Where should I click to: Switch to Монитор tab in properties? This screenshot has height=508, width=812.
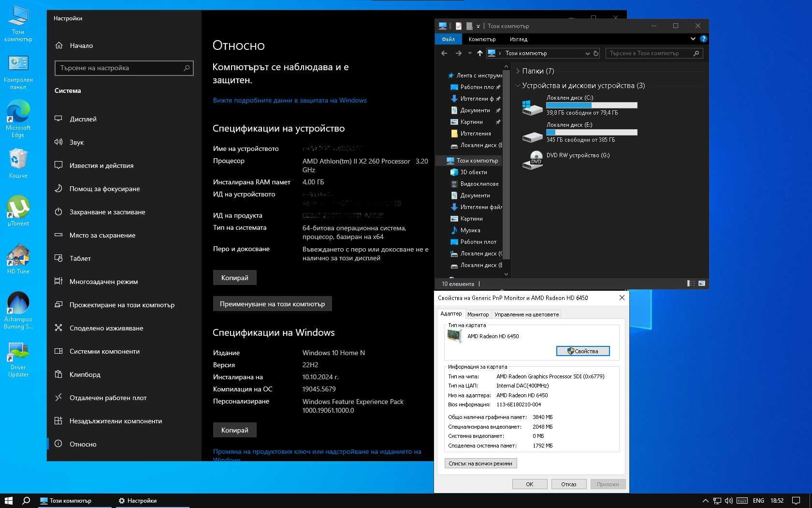(x=478, y=314)
